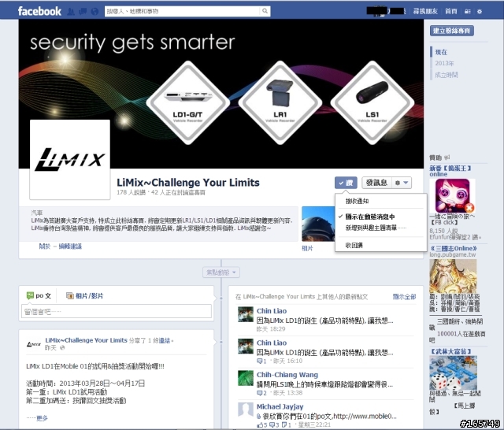
Task: Open comment icon on Chih-Chiang Wang post
Action: tap(261, 393)
